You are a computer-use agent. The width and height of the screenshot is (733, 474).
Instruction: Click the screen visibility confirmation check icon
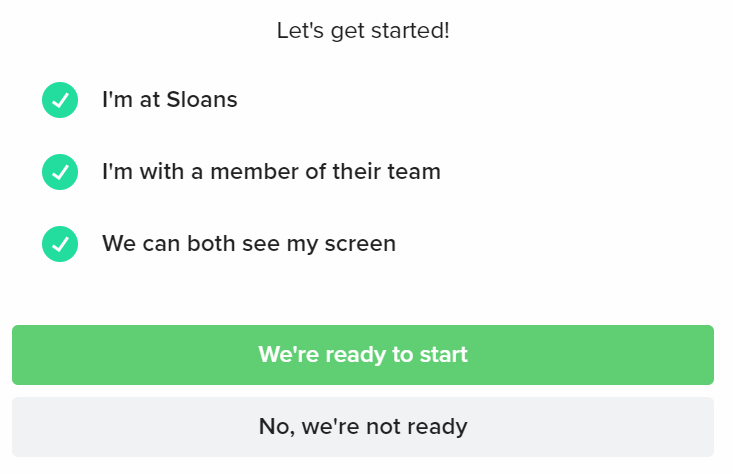point(60,244)
